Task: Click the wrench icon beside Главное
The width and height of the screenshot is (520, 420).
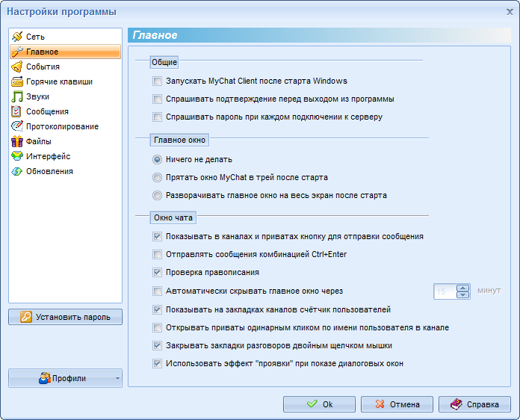Action: (17, 52)
